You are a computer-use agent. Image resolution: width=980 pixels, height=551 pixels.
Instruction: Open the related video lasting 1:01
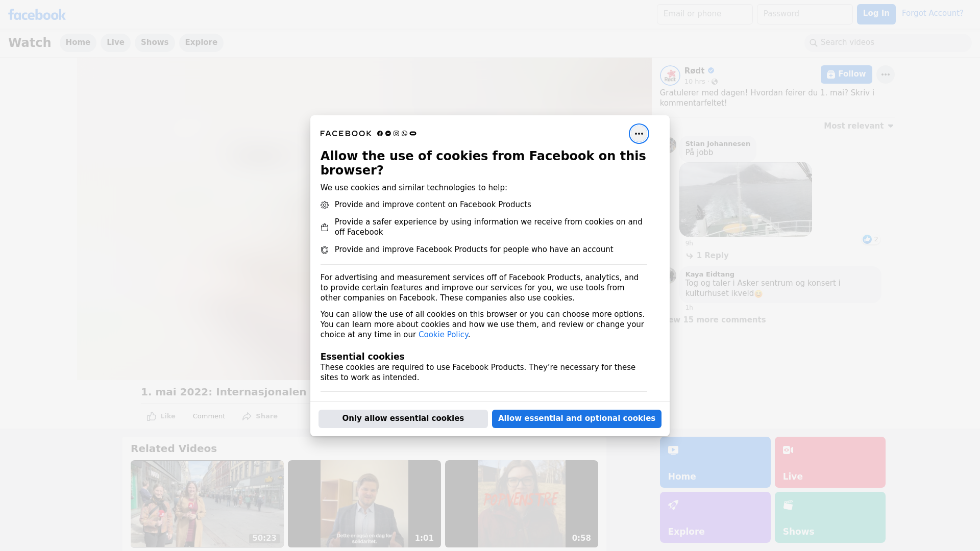tap(364, 504)
